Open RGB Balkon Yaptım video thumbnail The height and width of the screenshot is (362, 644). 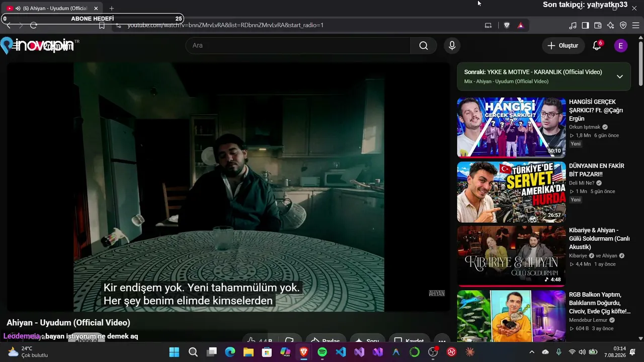[x=511, y=317]
